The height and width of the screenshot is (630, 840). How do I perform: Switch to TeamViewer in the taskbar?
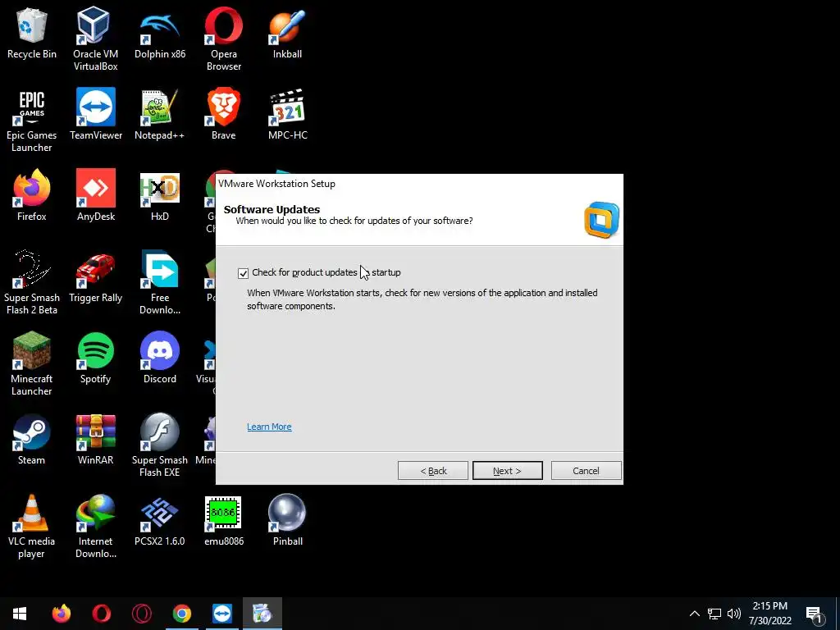coord(221,614)
